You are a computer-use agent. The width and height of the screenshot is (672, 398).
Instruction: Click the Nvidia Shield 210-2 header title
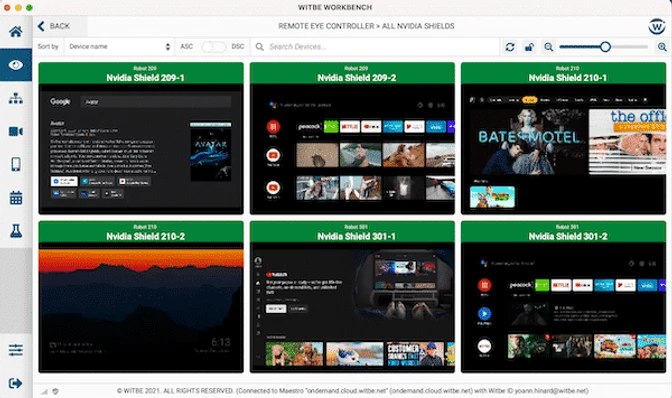(145, 236)
